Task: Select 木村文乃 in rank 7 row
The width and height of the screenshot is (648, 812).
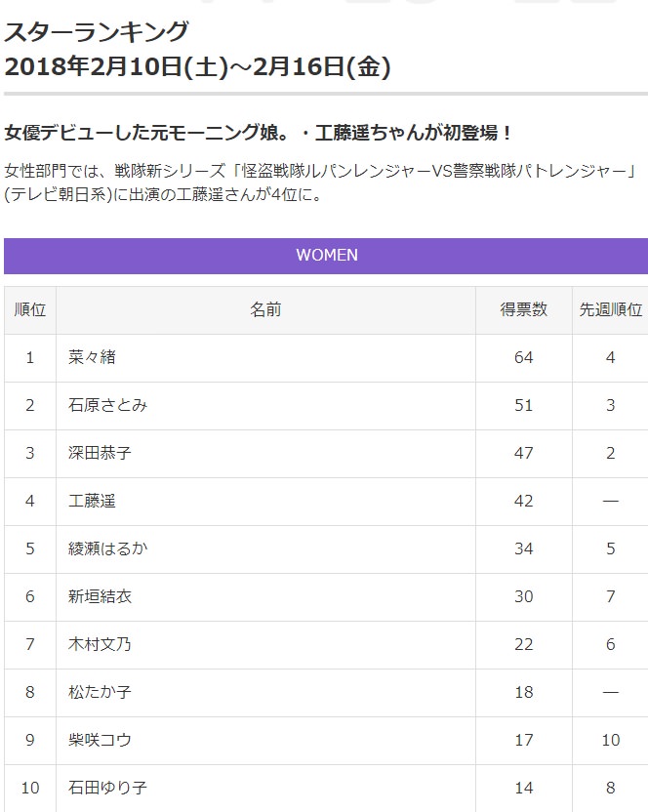Action: (101, 644)
